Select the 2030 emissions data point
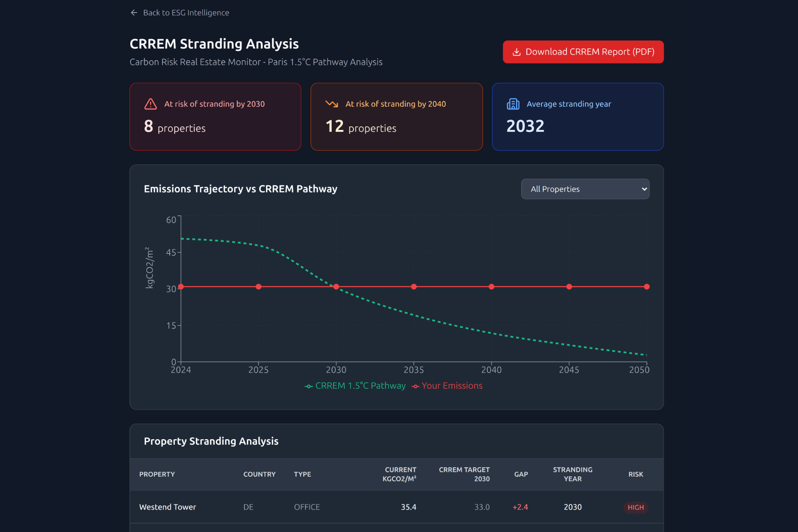 (336, 287)
